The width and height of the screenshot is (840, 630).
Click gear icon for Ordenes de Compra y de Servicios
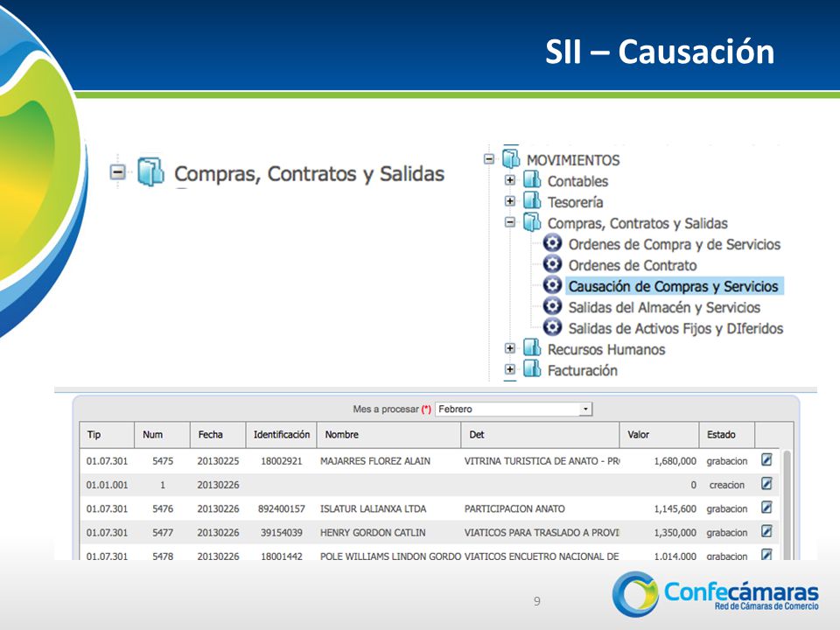coord(552,242)
